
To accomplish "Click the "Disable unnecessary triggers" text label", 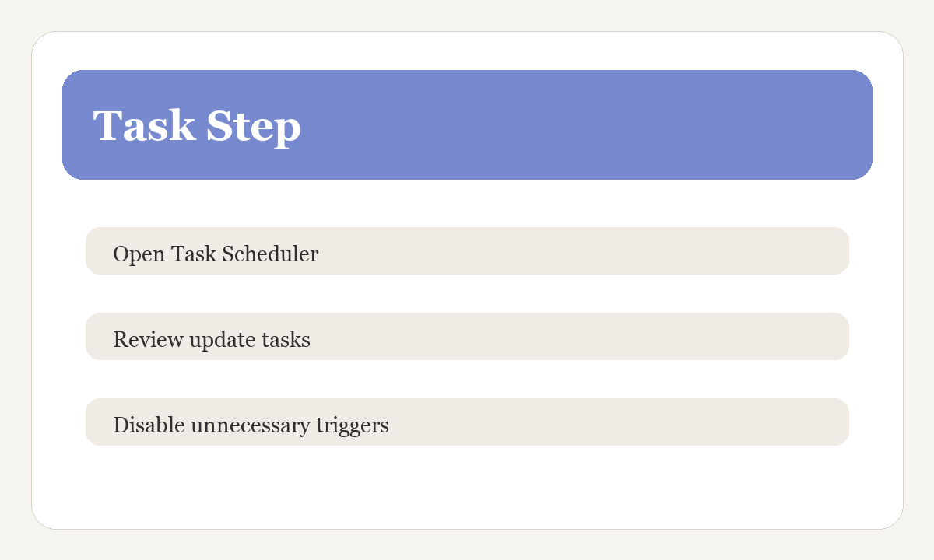I will tap(251, 425).
